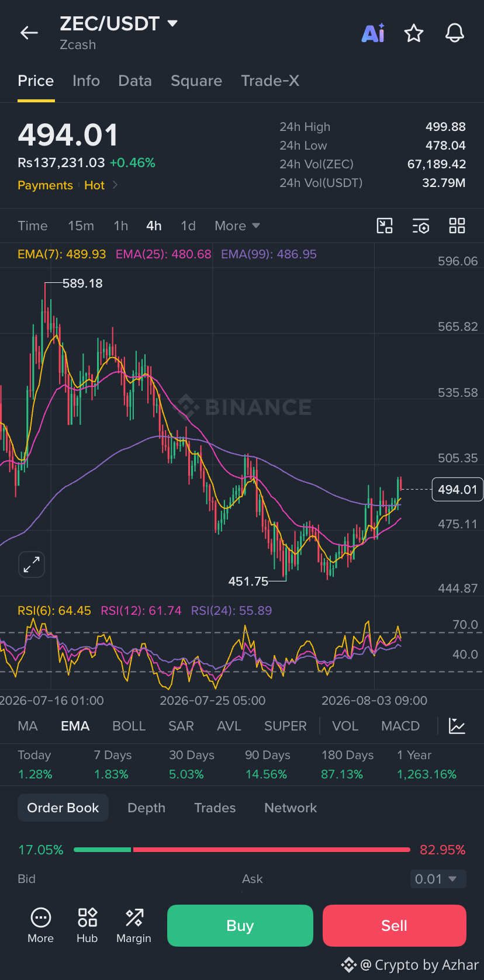Click the bid/ask ratio bar
The image size is (484, 980).
click(x=242, y=850)
